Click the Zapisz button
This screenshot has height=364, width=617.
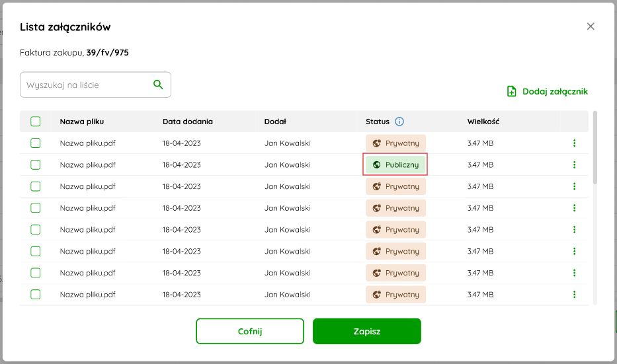coord(367,332)
